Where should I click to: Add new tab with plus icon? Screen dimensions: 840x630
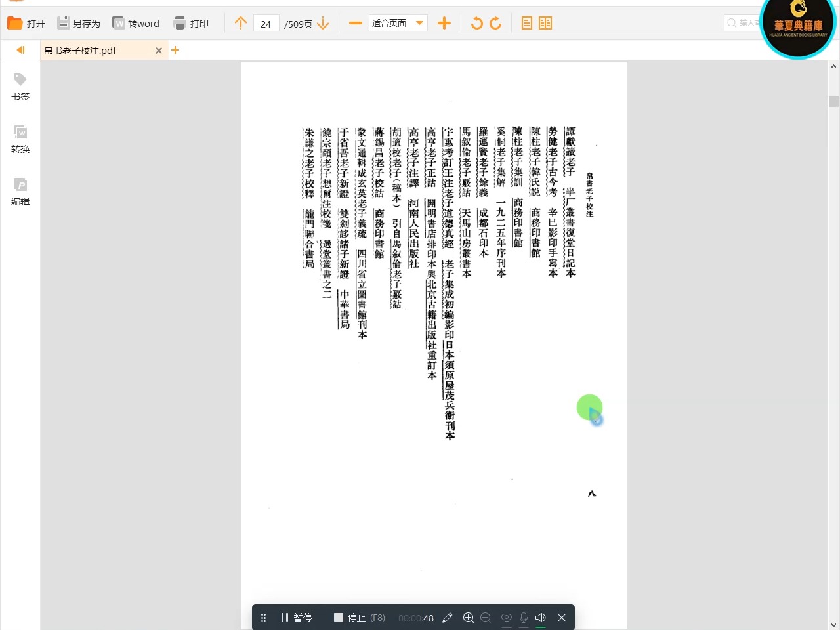[x=175, y=50]
